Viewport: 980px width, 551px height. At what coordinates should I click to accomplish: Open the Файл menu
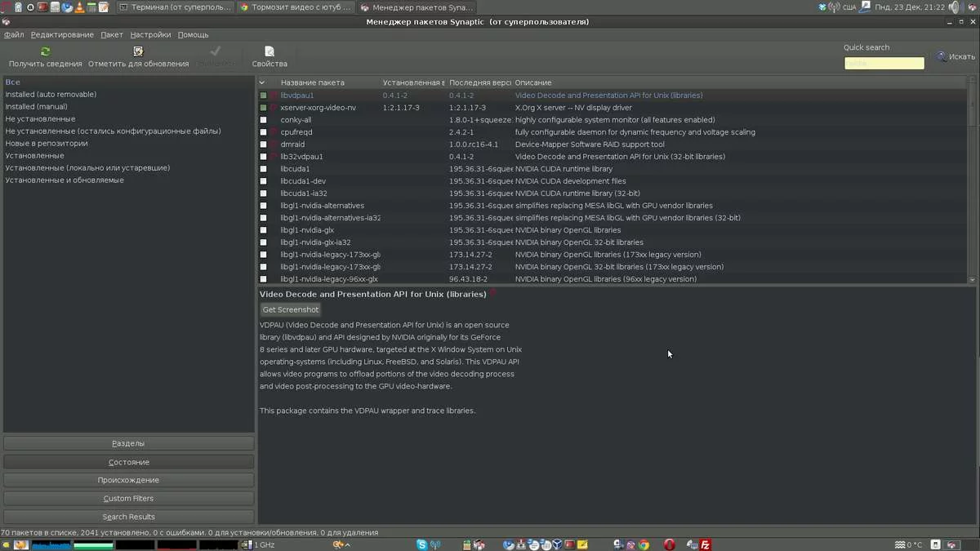click(x=14, y=35)
